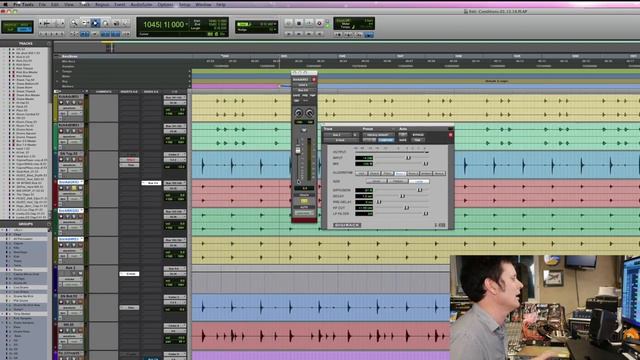Record-enable the first yellow track

pos(61,102)
